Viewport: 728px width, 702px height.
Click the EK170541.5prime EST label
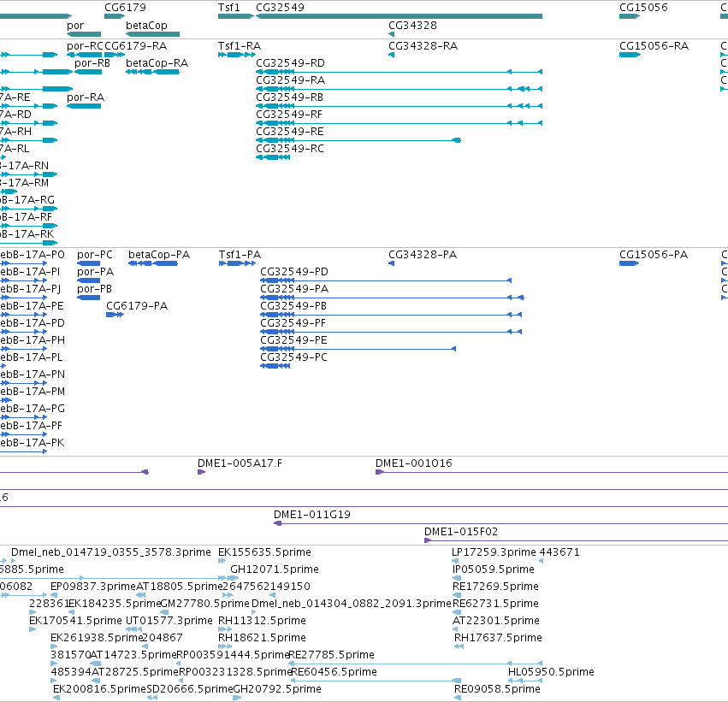75,622
